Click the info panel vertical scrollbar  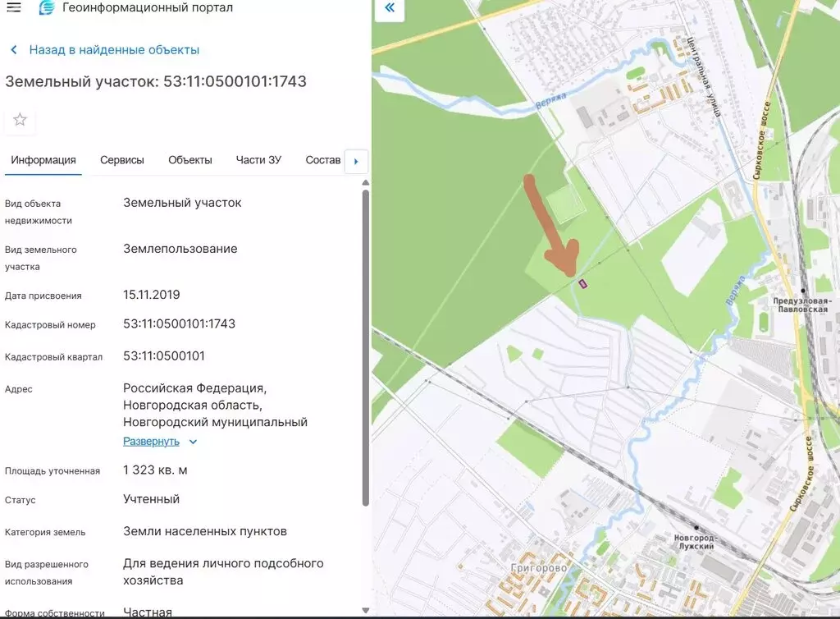365,345
